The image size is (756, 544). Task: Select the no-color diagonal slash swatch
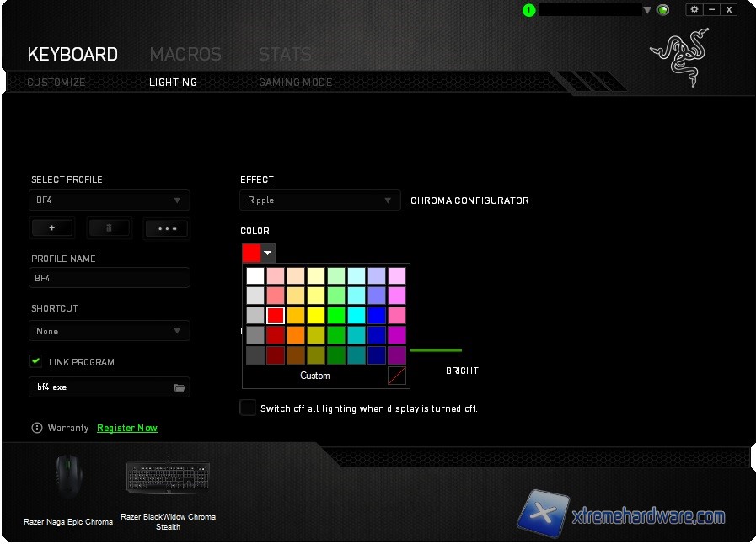pos(396,376)
